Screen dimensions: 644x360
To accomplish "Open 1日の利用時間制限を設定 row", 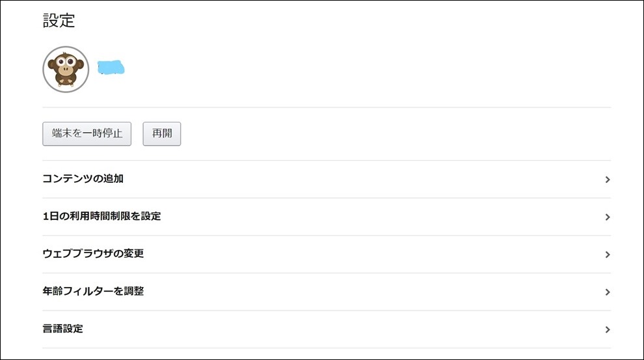I will tap(327, 217).
